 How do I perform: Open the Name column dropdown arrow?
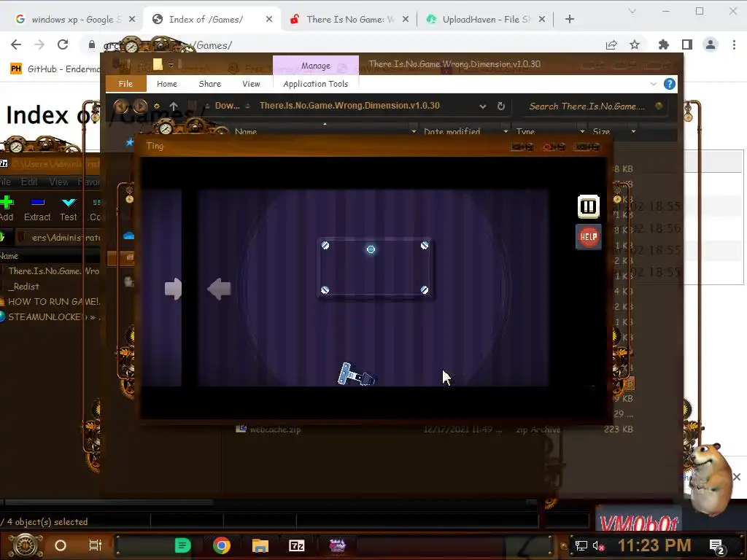tap(413, 131)
